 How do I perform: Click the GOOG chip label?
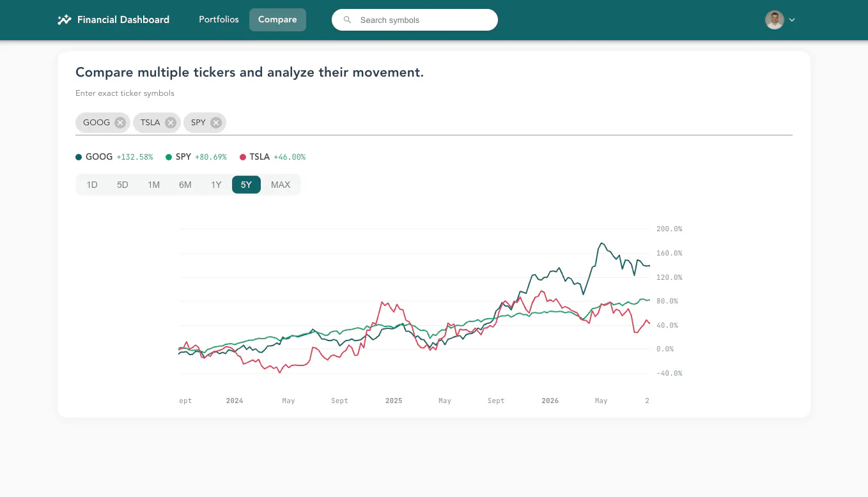(97, 123)
